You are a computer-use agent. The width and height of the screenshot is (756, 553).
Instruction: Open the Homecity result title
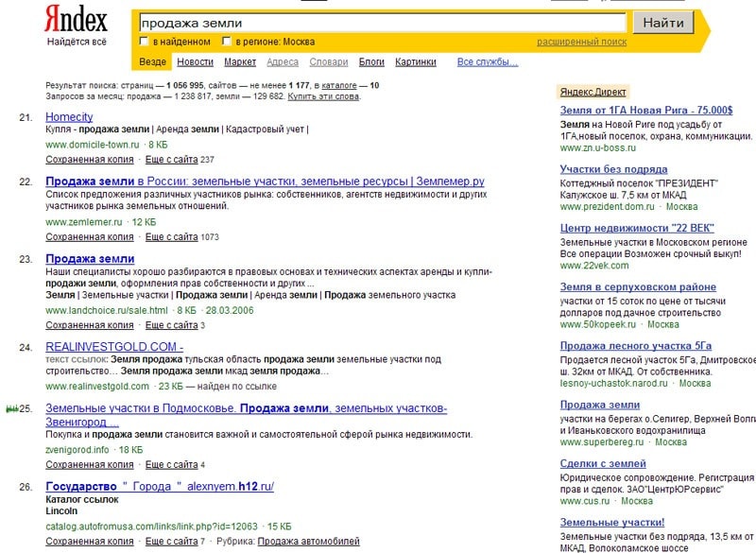69,117
